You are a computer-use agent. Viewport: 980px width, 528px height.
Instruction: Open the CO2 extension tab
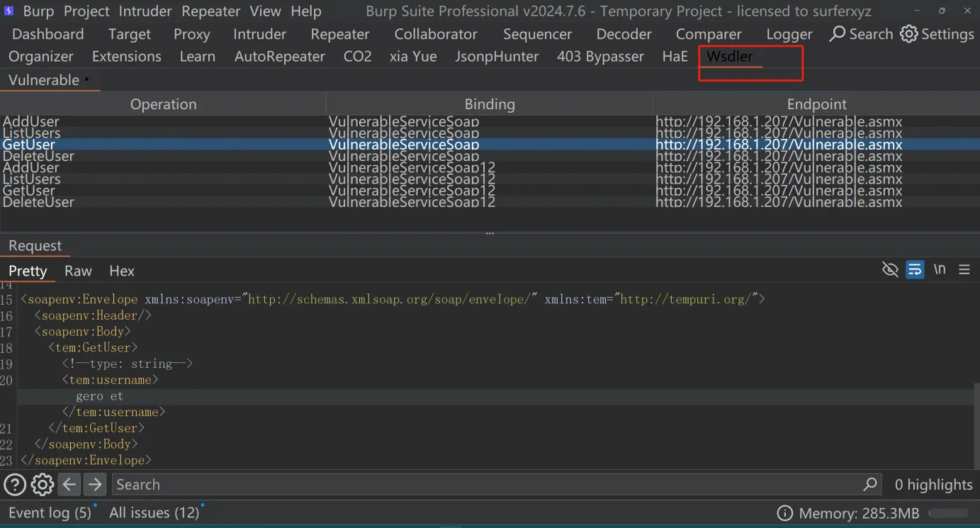(358, 56)
